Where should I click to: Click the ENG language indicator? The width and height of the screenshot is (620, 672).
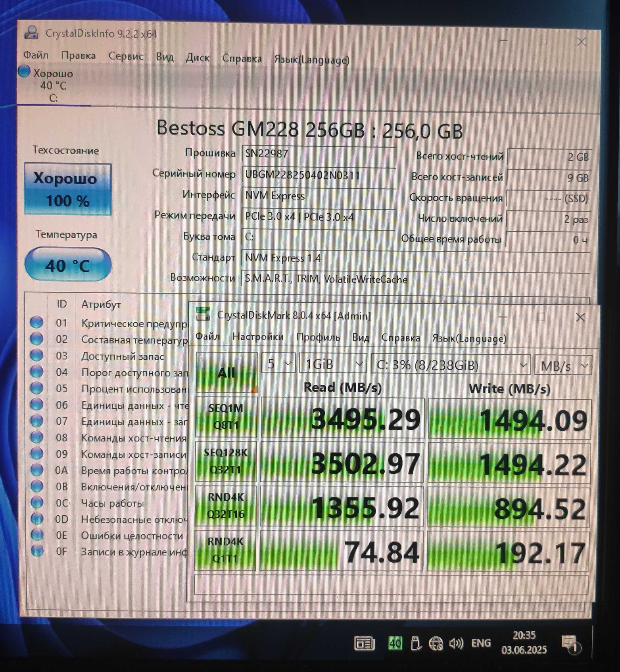pos(481,643)
